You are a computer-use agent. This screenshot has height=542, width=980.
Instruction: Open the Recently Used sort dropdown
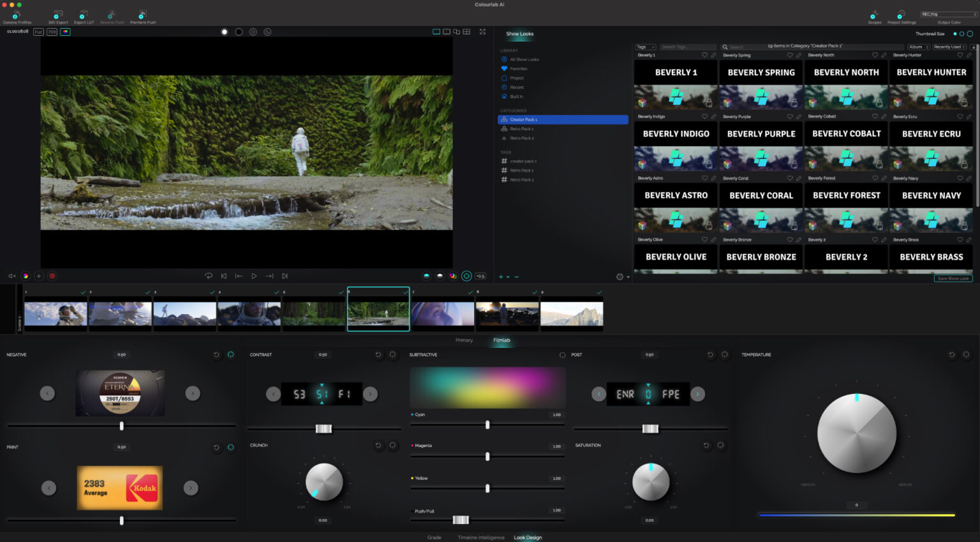[x=949, y=47]
